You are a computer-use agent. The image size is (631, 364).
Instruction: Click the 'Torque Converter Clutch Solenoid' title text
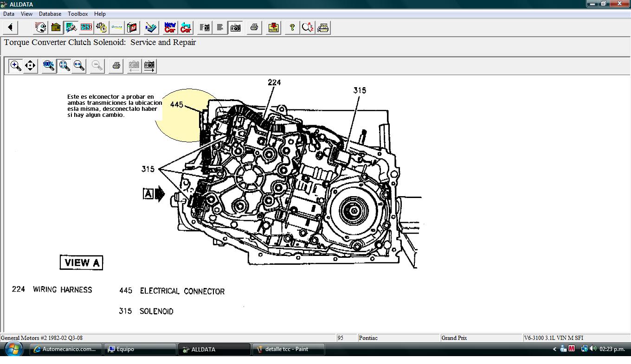point(65,42)
